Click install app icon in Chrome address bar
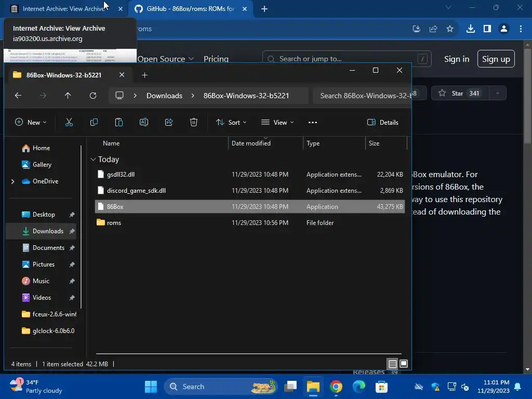The image size is (532, 399). pyautogui.click(x=417, y=29)
